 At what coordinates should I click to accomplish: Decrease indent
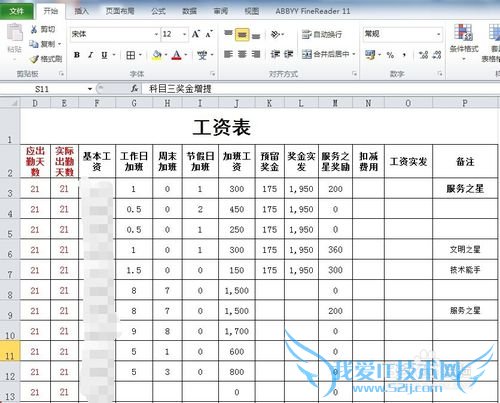point(275,54)
